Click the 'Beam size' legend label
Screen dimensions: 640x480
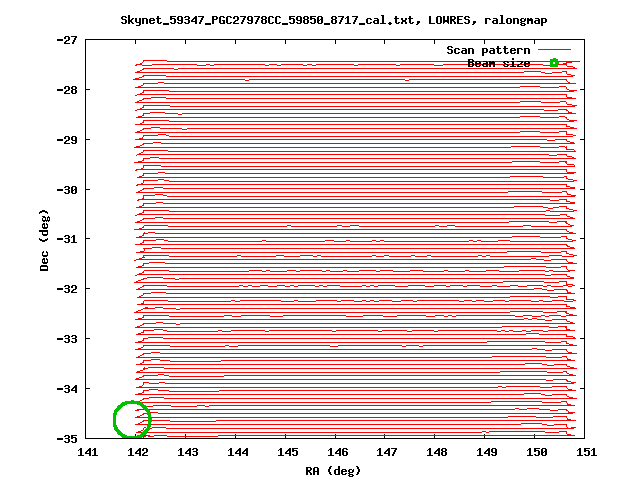pos(499,63)
